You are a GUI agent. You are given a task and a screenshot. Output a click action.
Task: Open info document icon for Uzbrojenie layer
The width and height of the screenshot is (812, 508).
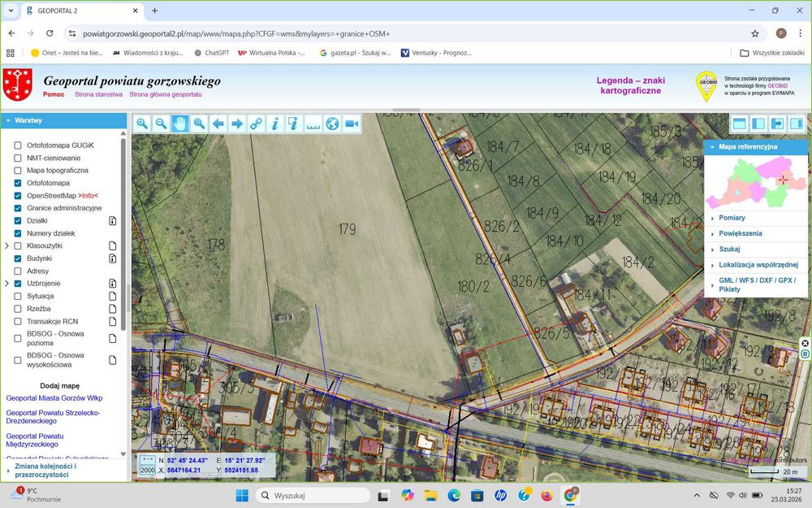pyautogui.click(x=112, y=284)
